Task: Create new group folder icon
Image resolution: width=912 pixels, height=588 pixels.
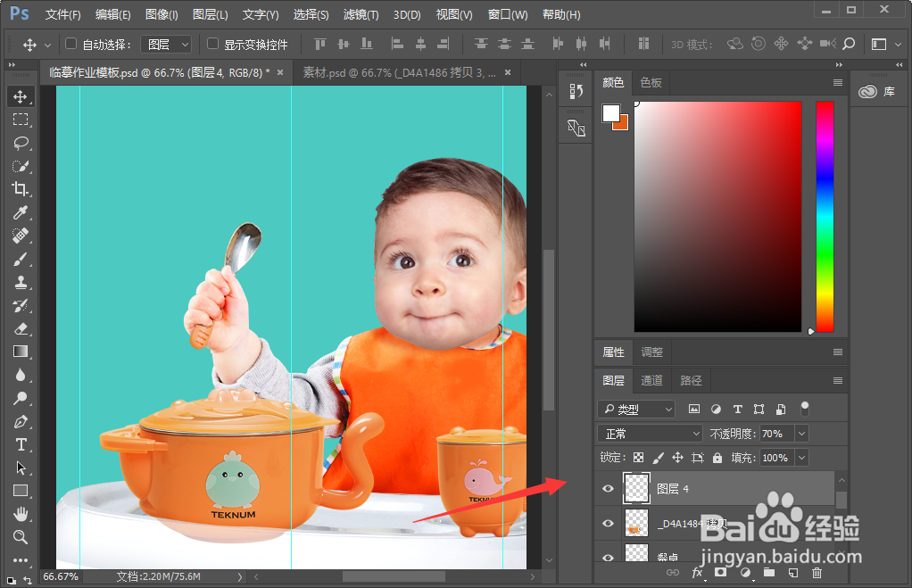Action: point(769,572)
